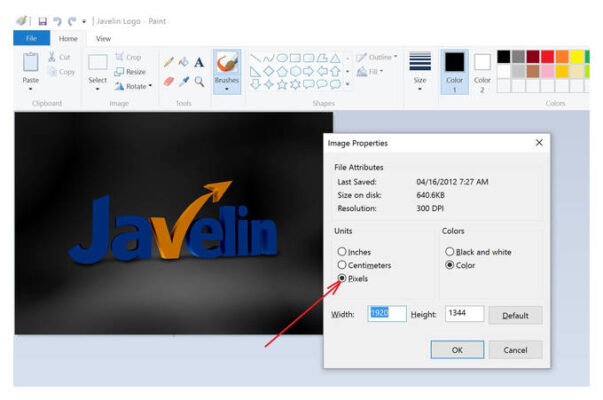Select the Centimeters units radio button
The height and width of the screenshot is (400, 603).
point(342,265)
